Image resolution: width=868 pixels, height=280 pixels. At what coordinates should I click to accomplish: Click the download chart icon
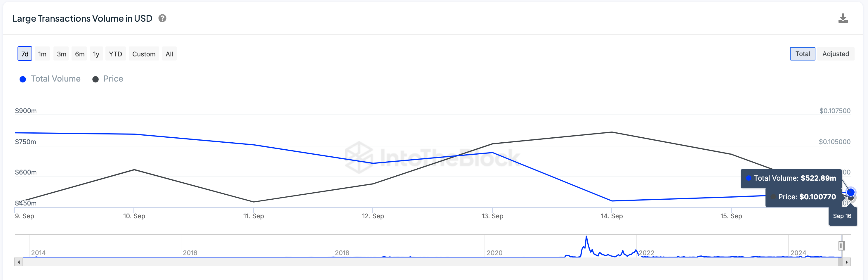coord(843,18)
